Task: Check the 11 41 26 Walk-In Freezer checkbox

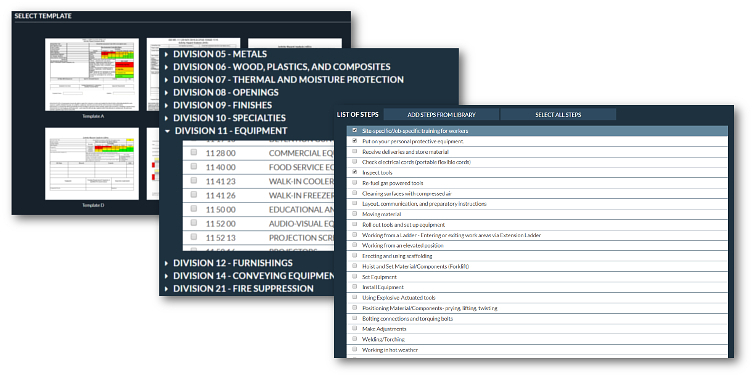Action: (194, 195)
